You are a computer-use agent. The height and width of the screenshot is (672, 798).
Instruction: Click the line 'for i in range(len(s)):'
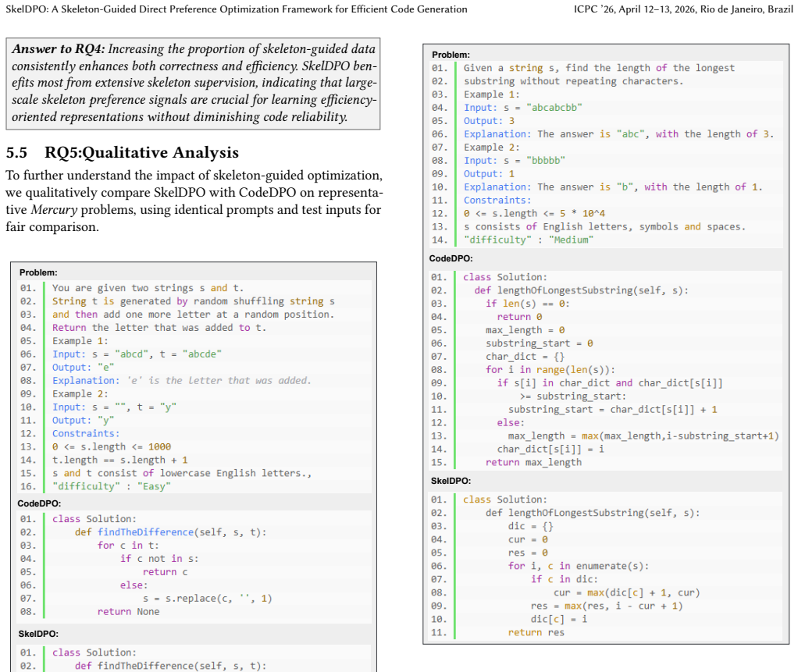pos(550,369)
